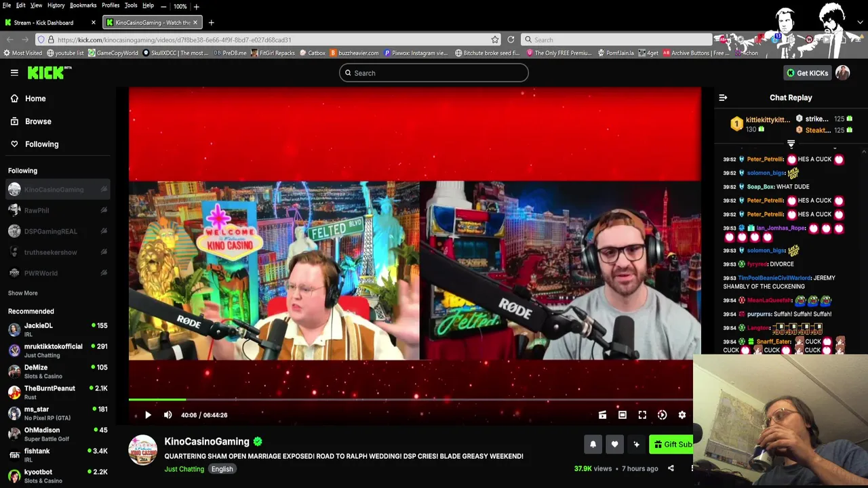Close the KinoCasinoGaming browser tab

point(195,22)
